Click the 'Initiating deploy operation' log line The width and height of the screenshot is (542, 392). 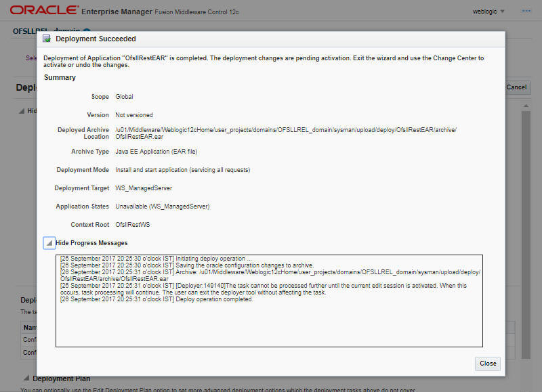(x=156, y=259)
